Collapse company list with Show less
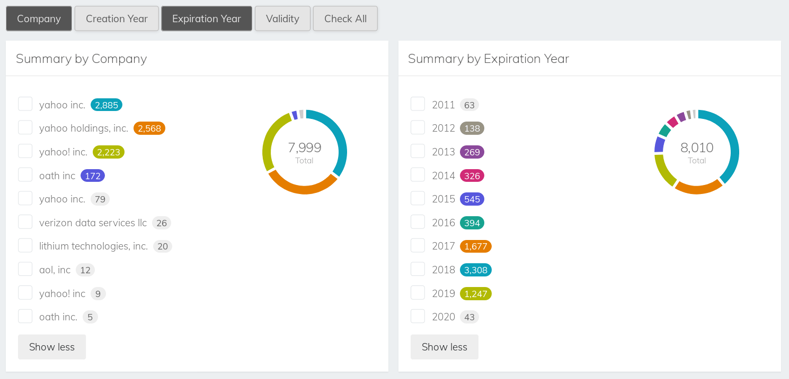789x379 pixels. pos(52,347)
